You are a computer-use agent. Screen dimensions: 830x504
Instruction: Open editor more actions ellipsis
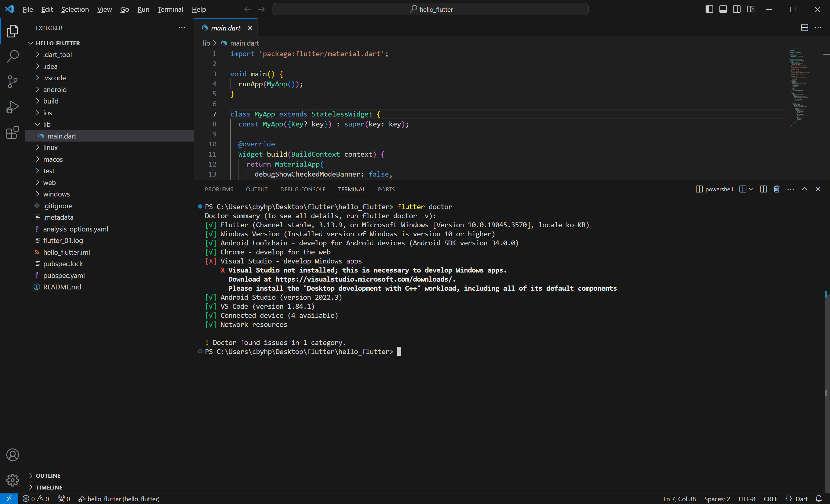[818, 28]
